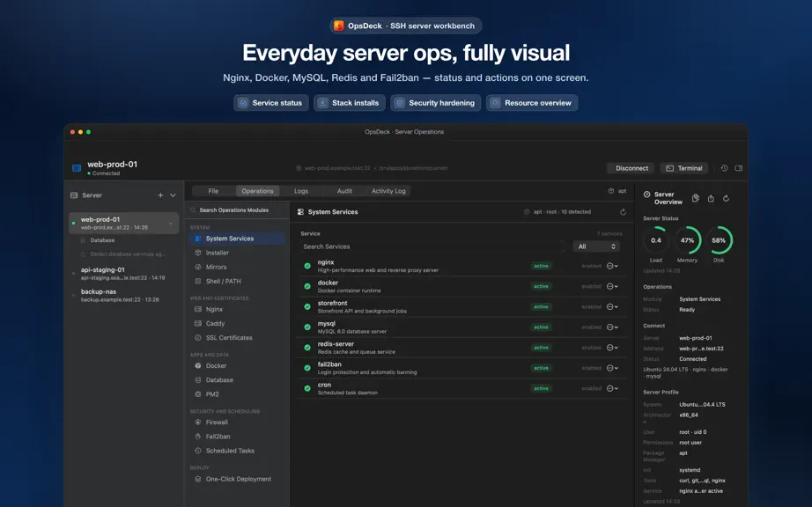Click the mysql active status badge
Viewport: 812px width, 507px height.
pyautogui.click(x=541, y=327)
